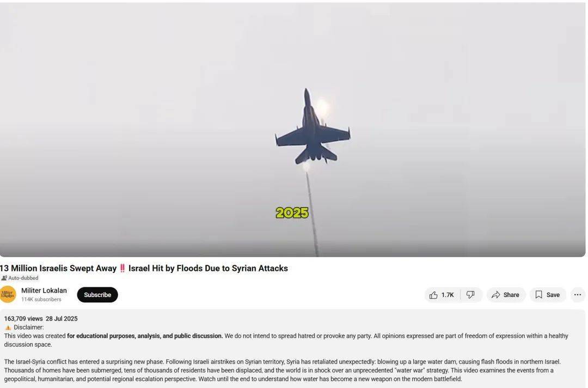Click the video title text
This screenshot has width=588, height=388.
click(x=144, y=268)
